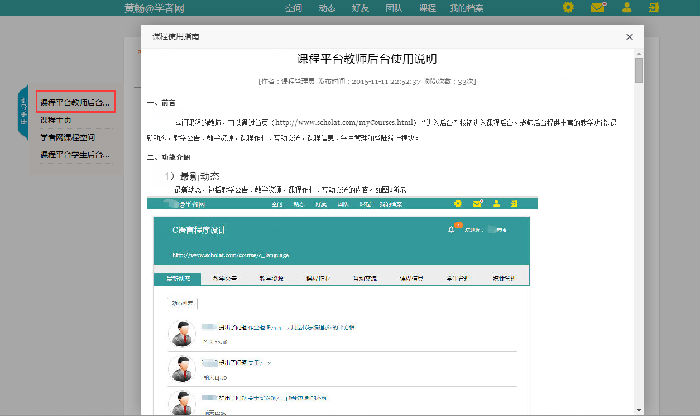Click the logout icon at far right
This screenshot has height=416, width=700.
(x=654, y=8)
